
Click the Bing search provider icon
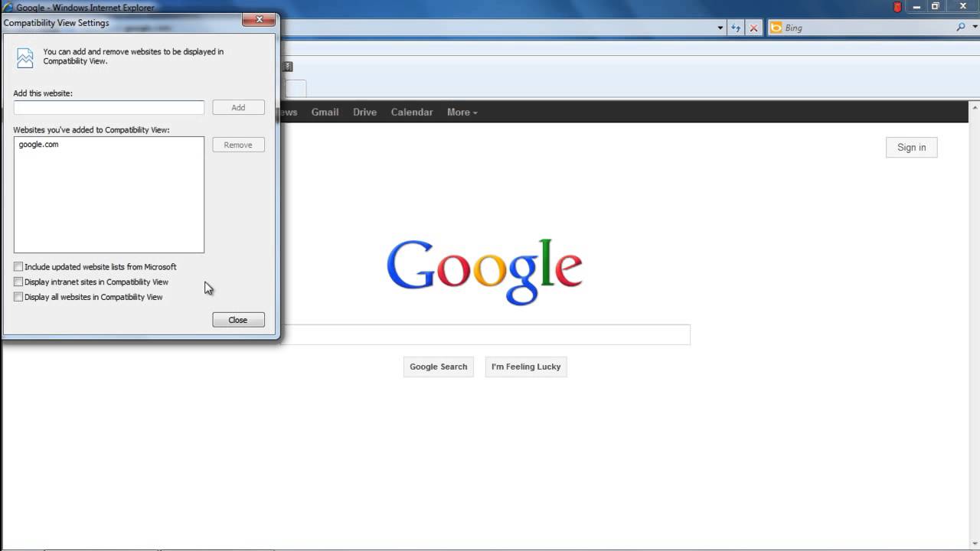(776, 28)
